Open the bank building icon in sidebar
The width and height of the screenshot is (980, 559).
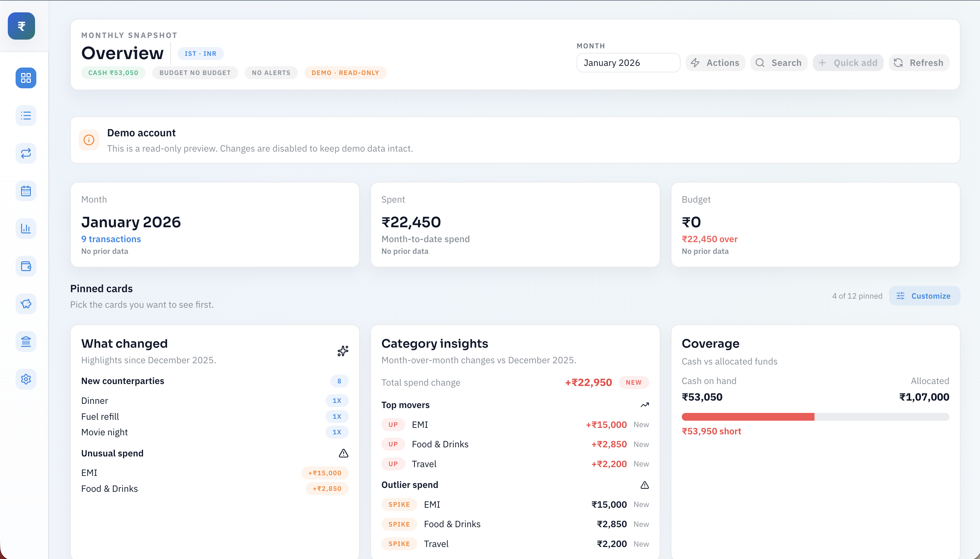pyautogui.click(x=26, y=341)
